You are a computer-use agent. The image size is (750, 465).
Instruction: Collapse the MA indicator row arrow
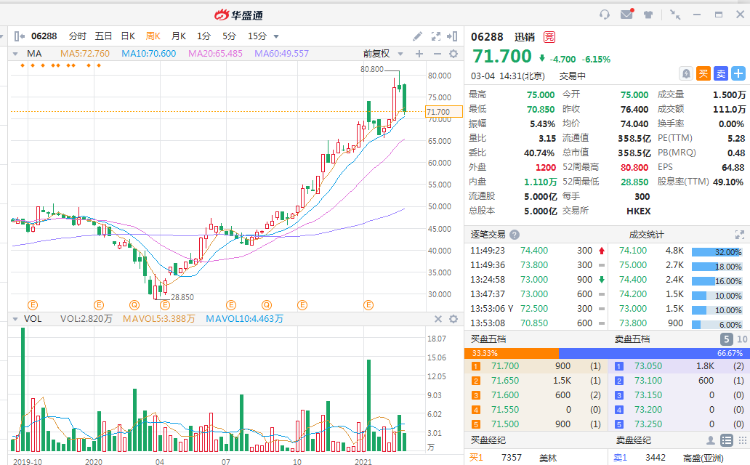point(15,53)
